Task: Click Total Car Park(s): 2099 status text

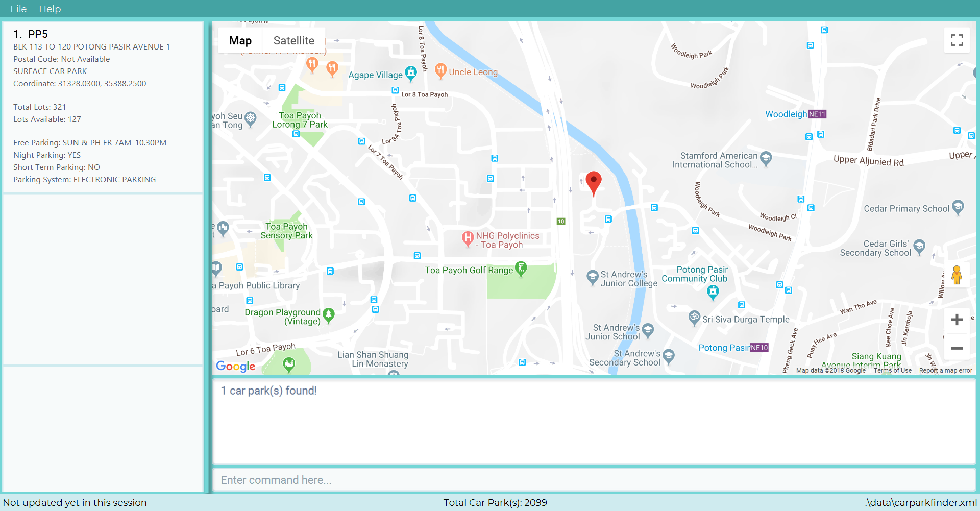Action: tap(495, 502)
